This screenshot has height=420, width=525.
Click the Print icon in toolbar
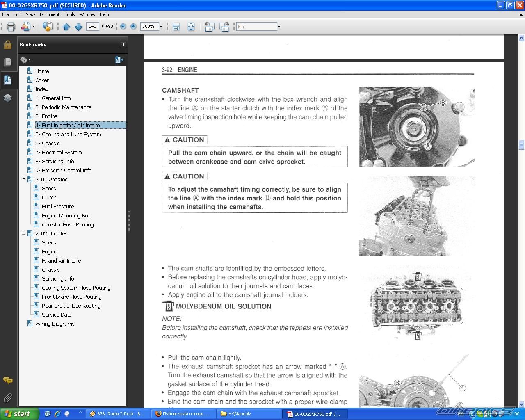point(11,27)
